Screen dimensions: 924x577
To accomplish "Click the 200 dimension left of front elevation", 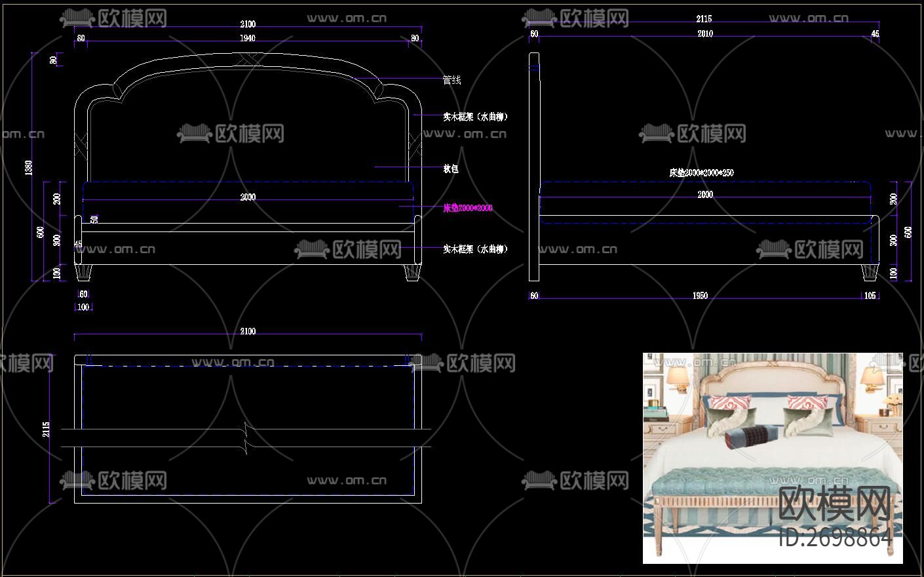I will pyautogui.click(x=57, y=199).
